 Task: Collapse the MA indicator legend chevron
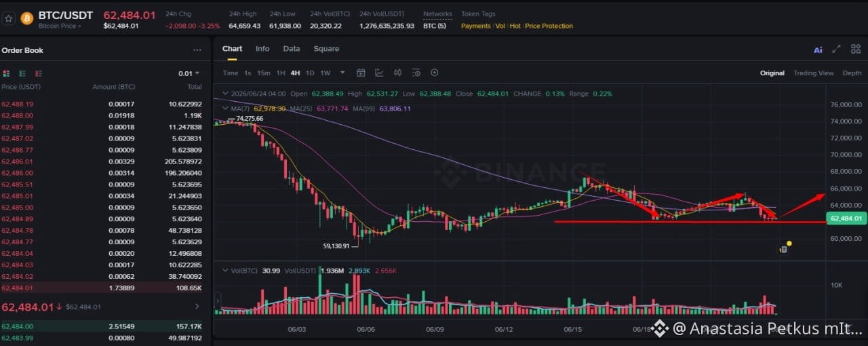click(x=226, y=109)
